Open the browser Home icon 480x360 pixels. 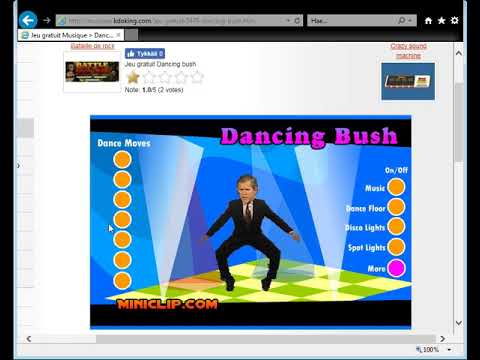click(x=428, y=21)
